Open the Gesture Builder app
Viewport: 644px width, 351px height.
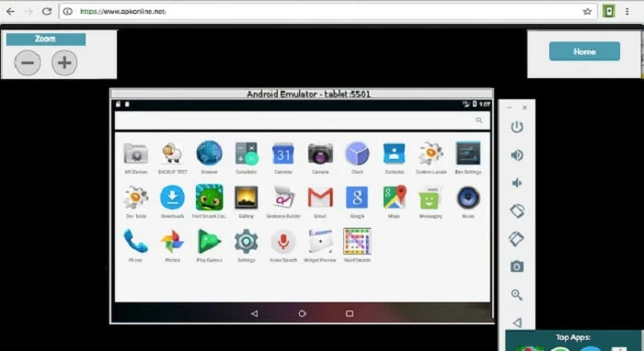283,198
